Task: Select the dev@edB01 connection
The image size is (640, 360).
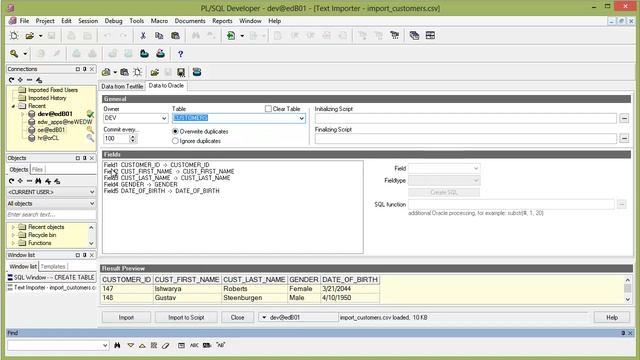Action: tap(55, 114)
